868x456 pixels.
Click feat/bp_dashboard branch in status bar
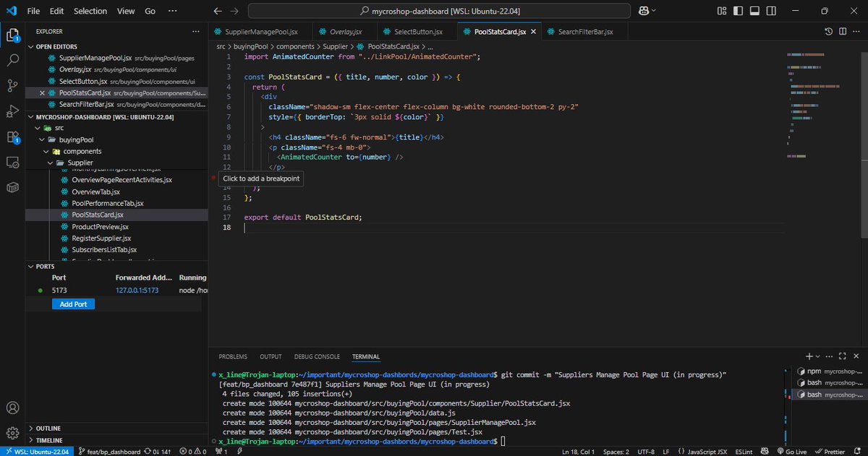coord(111,451)
